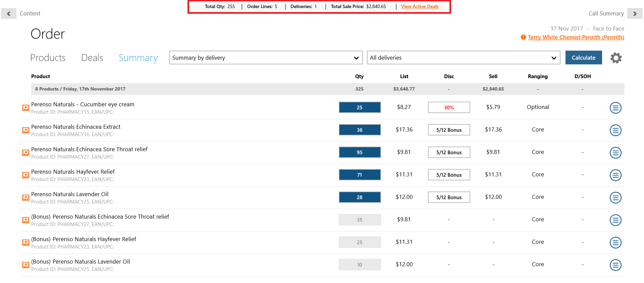Click 5/12 Bonus for Echinacea Sore Throat relief
The height and width of the screenshot is (283, 644).
pyautogui.click(x=449, y=152)
